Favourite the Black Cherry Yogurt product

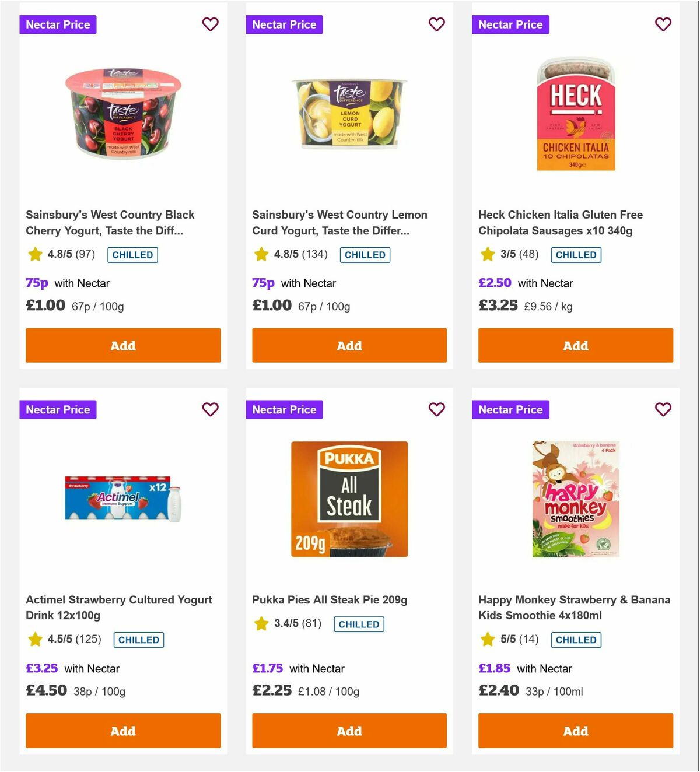[210, 24]
